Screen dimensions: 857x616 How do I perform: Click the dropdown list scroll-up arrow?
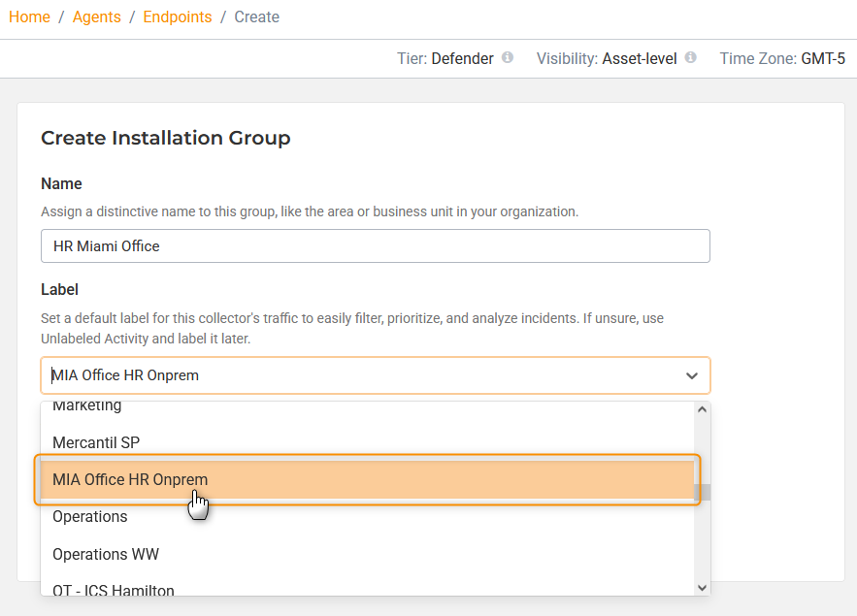click(703, 409)
